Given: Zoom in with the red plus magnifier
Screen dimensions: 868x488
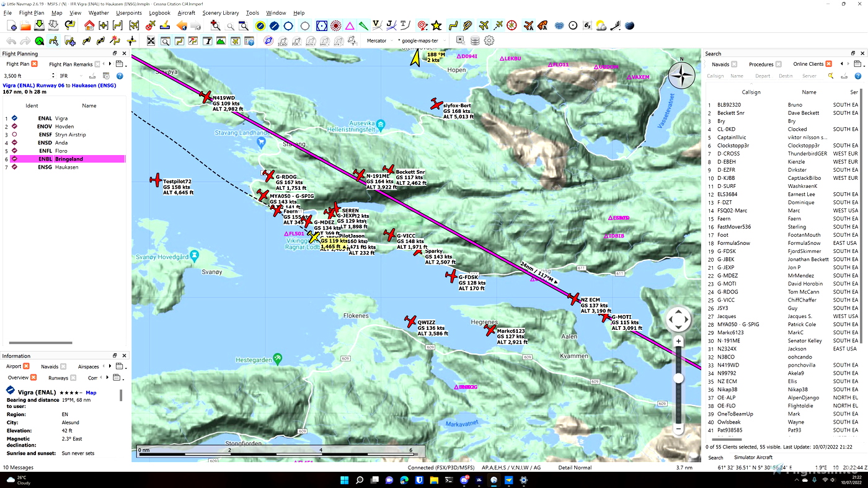Looking at the screenshot, I should click(215, 25).
